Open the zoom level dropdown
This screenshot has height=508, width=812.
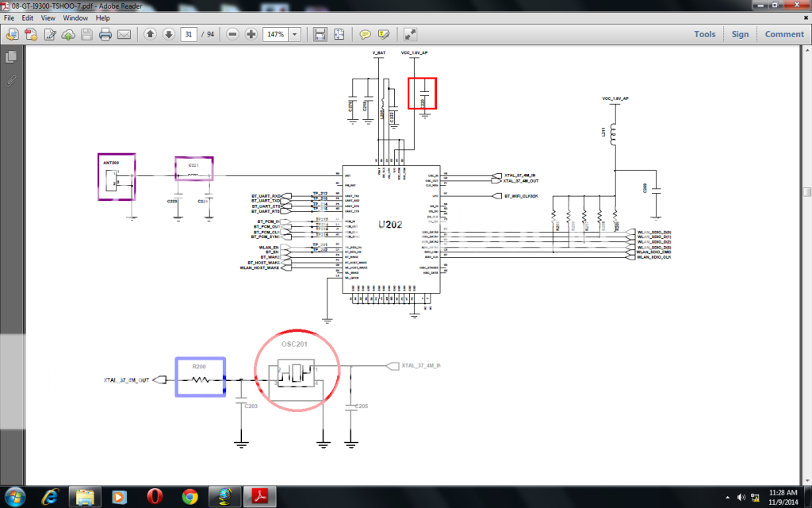(295, 34)
